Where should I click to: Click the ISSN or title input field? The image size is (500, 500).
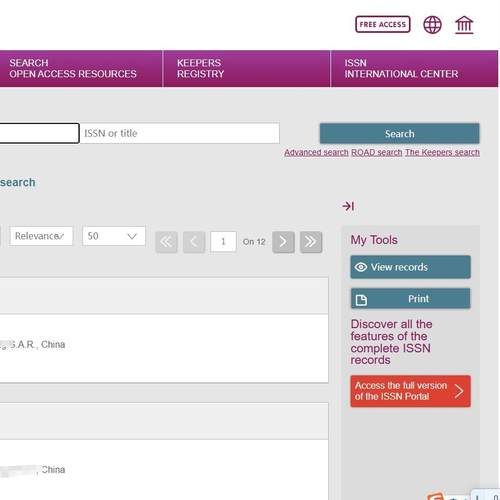pyautogui.click(x=180, y=133)
